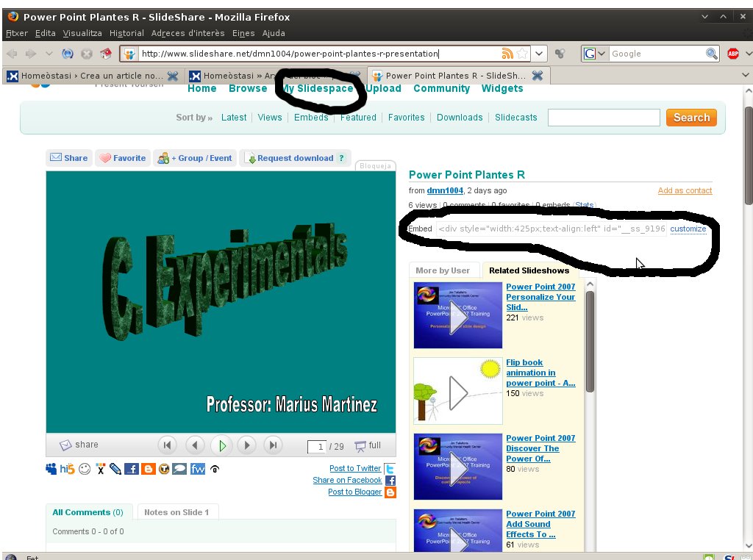The image size is (753, 560).
Task: Click Post to Twitter link
Action: (x=355, y=468)
